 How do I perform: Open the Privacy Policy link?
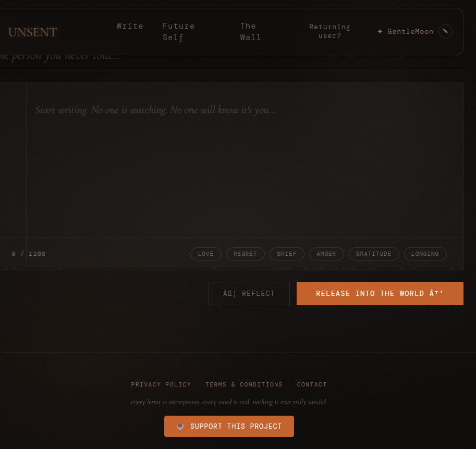[x=161, y=384]
